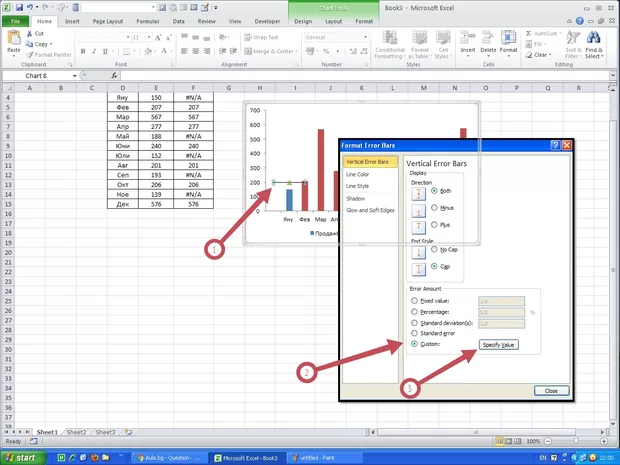Expand the Clear dropdown in Editing
This screenshot has height=465, width=620.
pyautogui.click(x=550, y=55)
